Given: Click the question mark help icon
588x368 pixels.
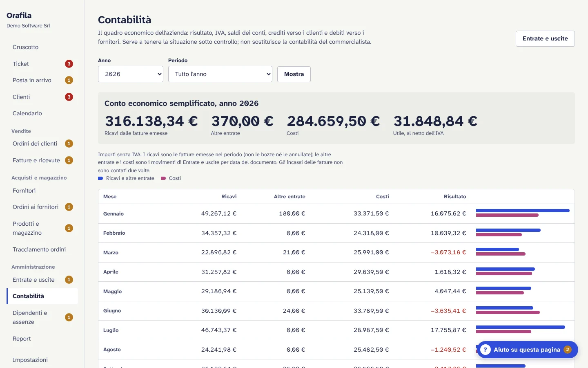Looking at the screenshot, I should pyautogui.click(x=485, y=350).
